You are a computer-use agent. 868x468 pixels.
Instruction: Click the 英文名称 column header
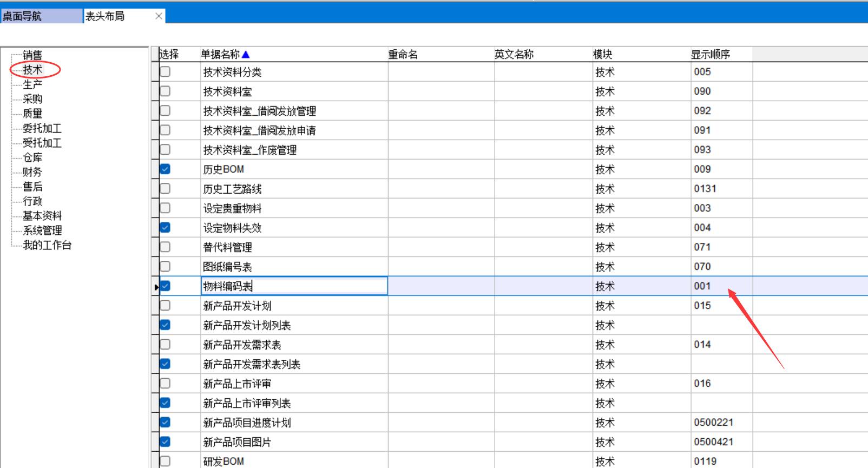coord(514,54)
